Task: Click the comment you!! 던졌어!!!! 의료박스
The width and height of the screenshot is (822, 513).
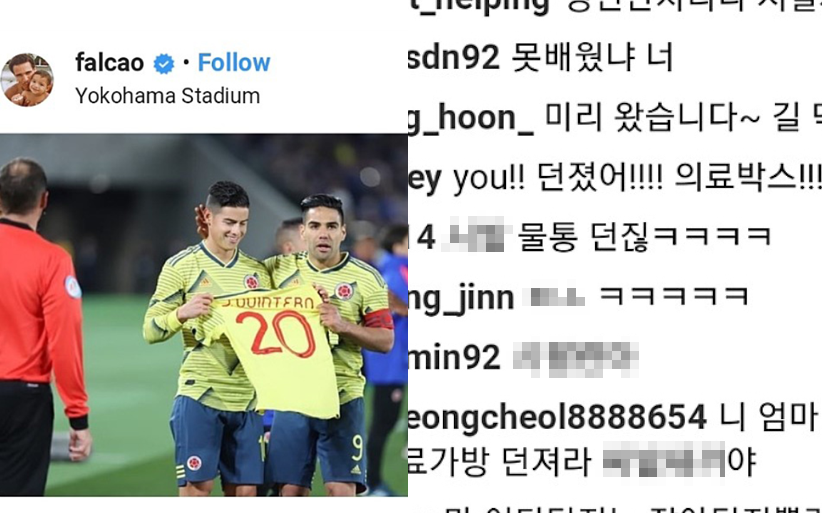Action: coord(637,178)
